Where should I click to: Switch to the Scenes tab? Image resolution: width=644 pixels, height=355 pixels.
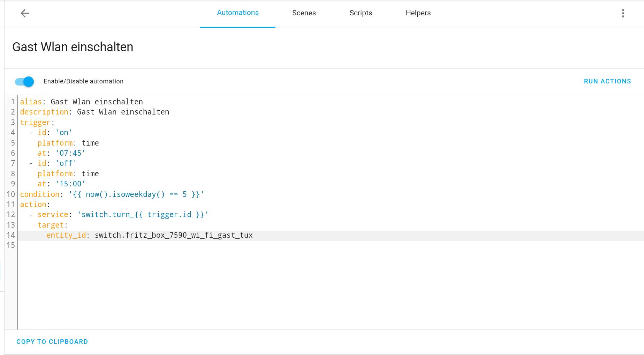(304, 13)
